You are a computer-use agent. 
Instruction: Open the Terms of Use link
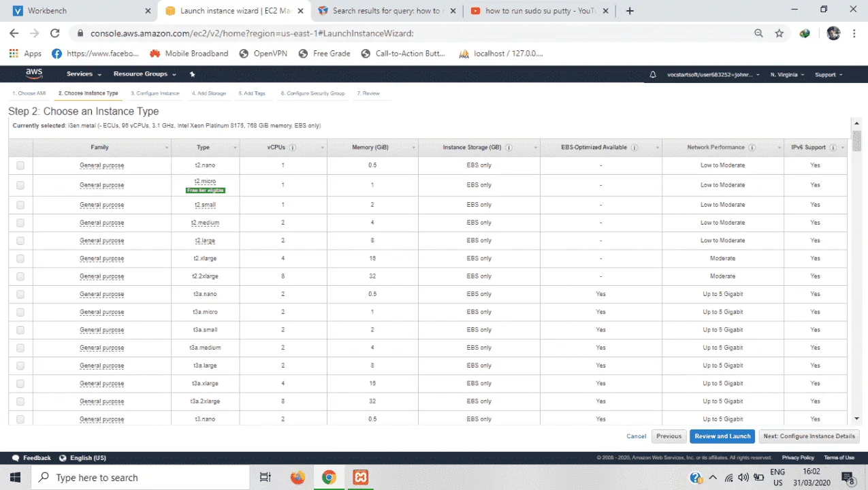click(839, 458)
